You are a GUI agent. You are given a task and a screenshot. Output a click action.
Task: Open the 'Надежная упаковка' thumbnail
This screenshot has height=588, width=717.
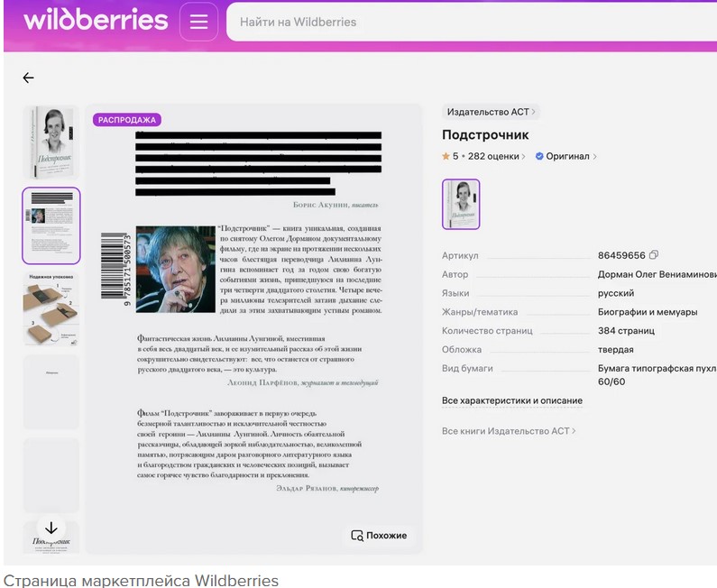tap(51, 309)
